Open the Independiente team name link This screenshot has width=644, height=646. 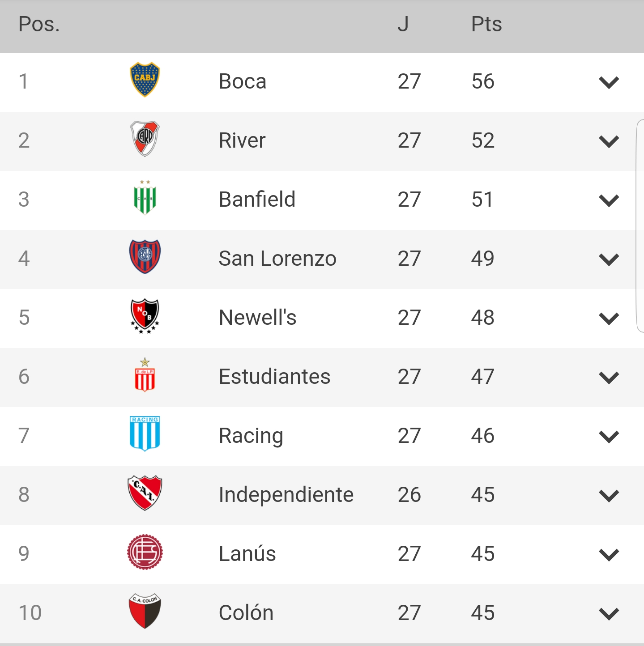[x=286, y=495]
